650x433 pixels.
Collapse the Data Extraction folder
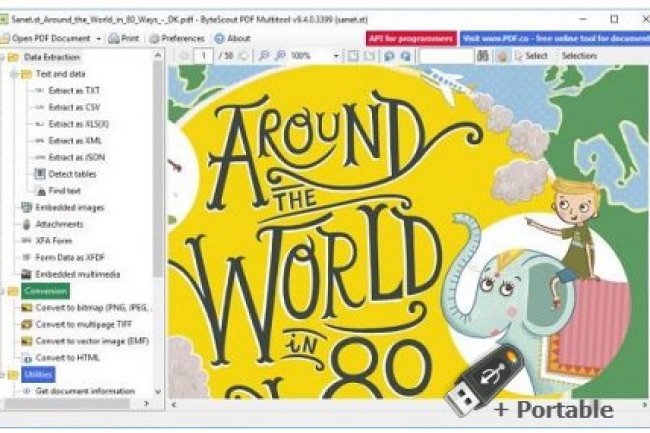[2, 57]
